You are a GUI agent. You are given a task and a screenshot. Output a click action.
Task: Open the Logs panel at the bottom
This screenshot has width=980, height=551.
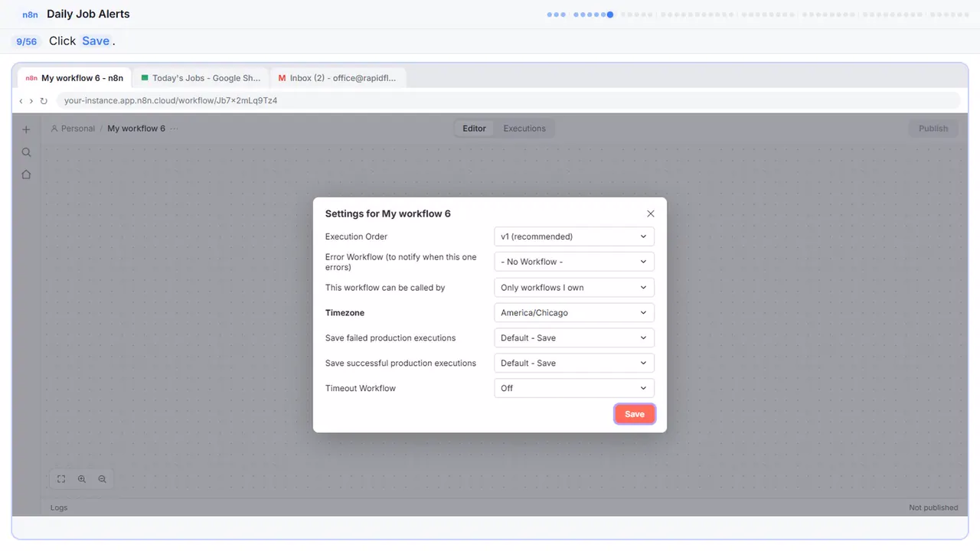pos(59,507)
